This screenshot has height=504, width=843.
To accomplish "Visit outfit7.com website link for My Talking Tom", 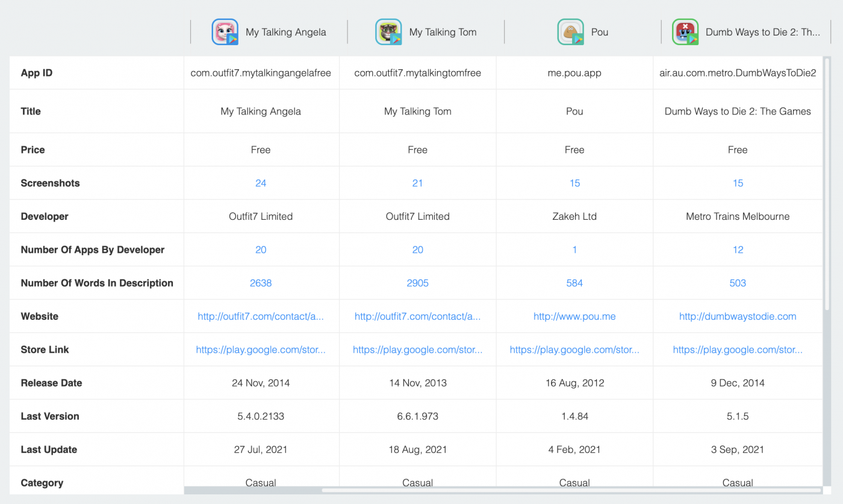I will (418, 316).
